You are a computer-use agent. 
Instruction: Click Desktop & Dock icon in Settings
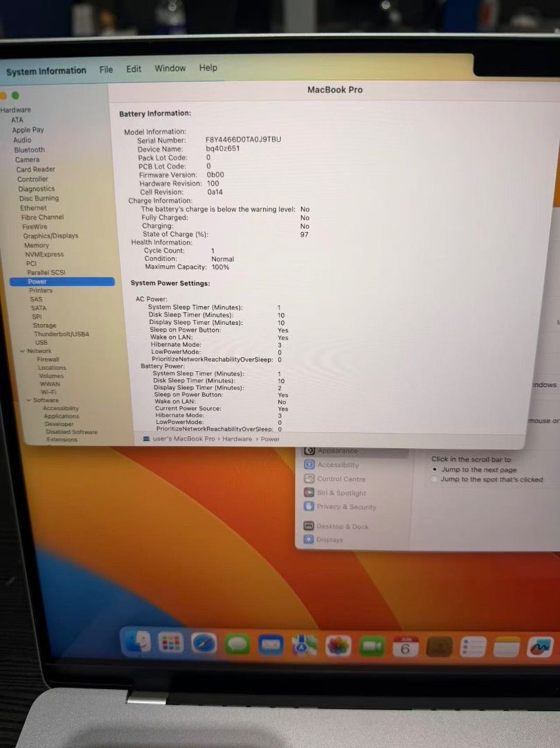coord(309,526)
